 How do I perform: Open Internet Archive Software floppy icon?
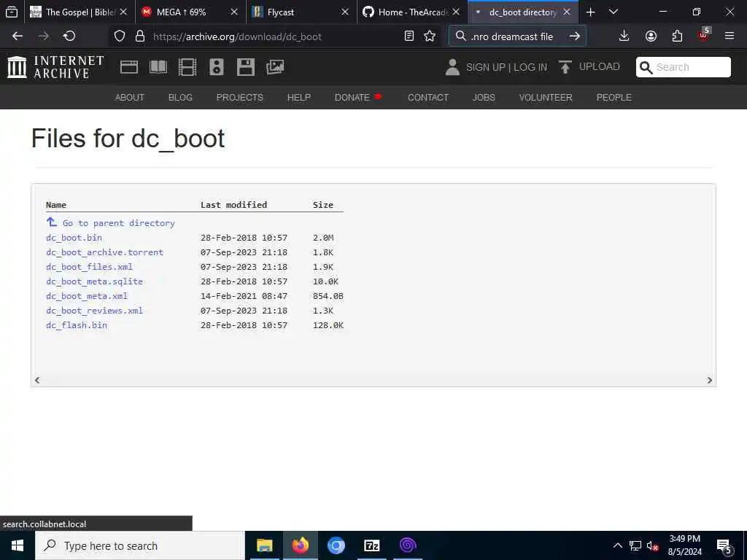[x=246, y=67]
